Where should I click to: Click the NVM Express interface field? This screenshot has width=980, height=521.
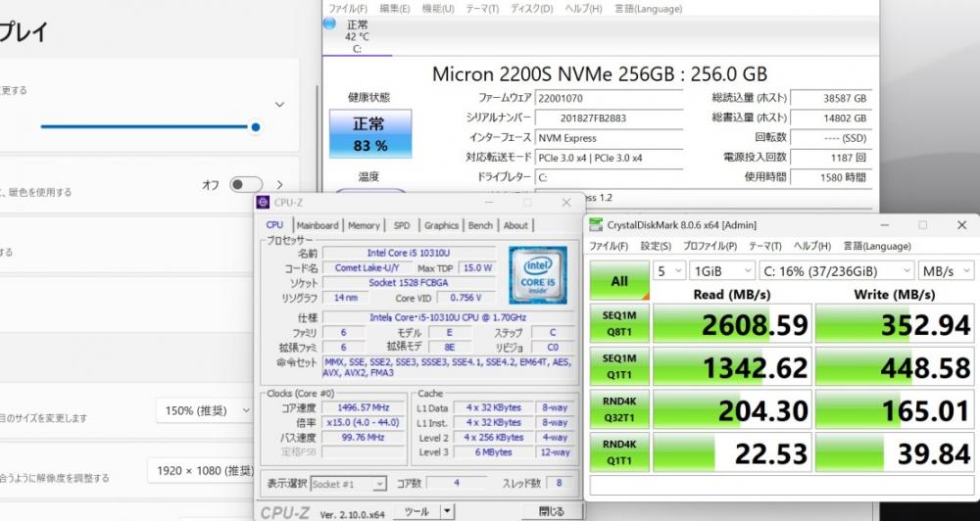[609, 138]
